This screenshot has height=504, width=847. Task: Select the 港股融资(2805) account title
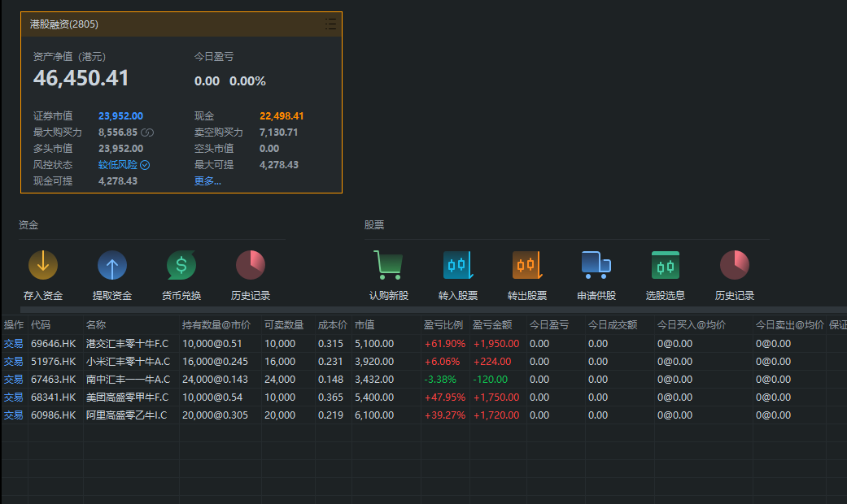click(64, 24)
